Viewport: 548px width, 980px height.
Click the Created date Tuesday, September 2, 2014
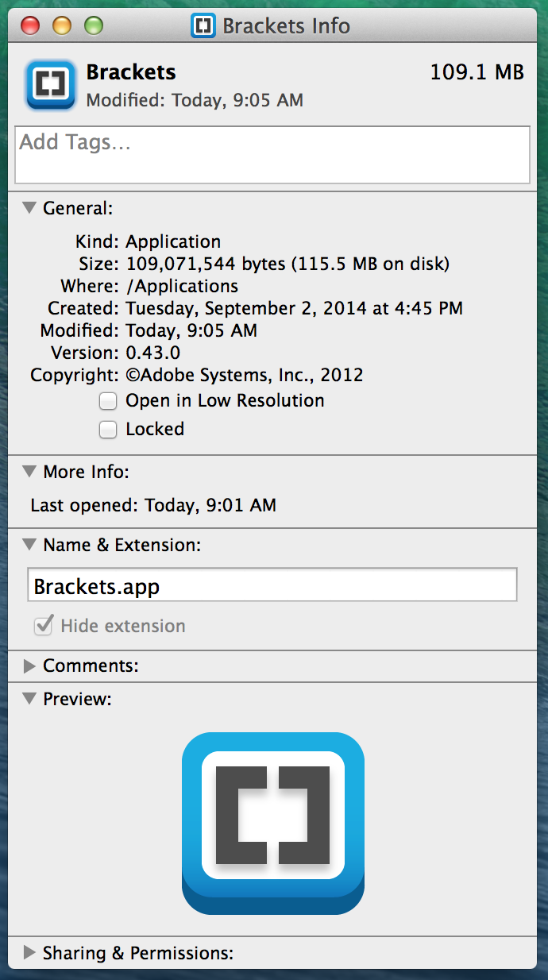(x=244, y=308)
